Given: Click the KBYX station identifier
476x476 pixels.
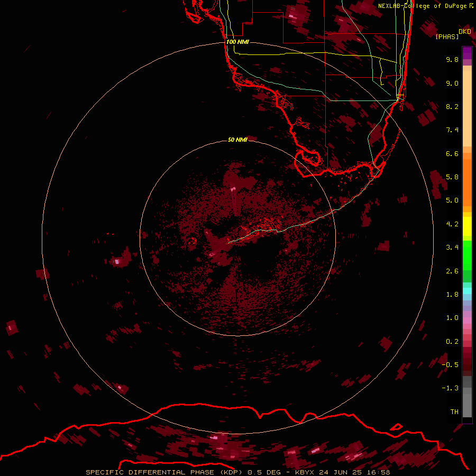Looking at the screenshot, I should pos(305,472).
